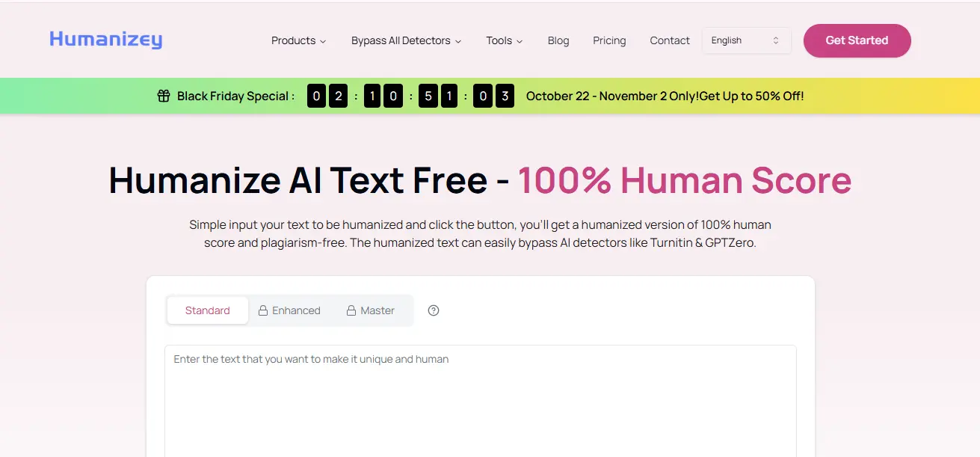Click the lock icon on the Enhanced tab

click(263, 310)
